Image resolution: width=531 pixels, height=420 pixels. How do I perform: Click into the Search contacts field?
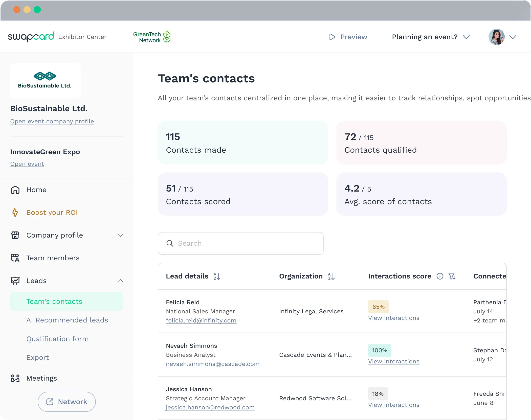pyautogui.click(x=241, y=243)
